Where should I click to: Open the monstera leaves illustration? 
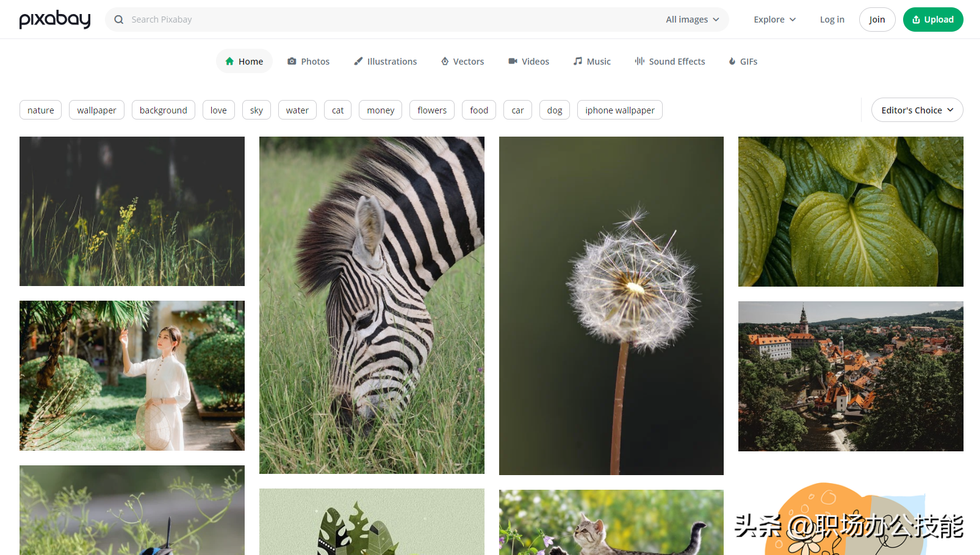point(372,521)
